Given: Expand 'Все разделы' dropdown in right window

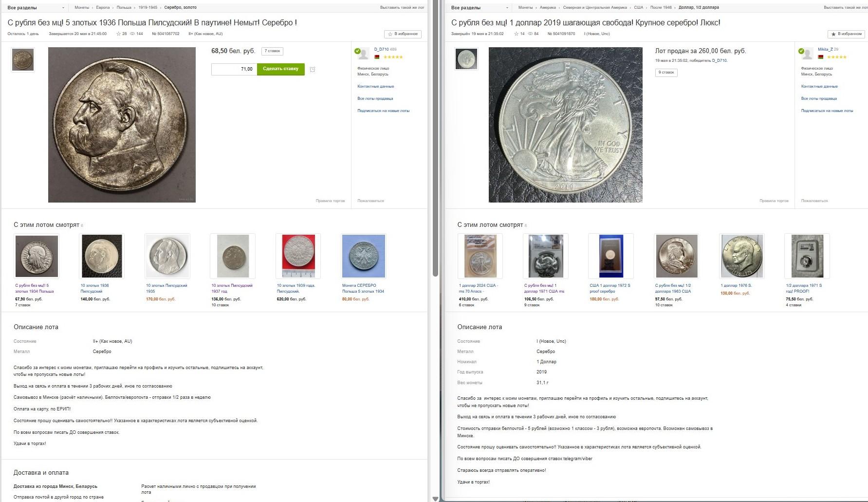Looking at the screenshot, I should [480, 8].
